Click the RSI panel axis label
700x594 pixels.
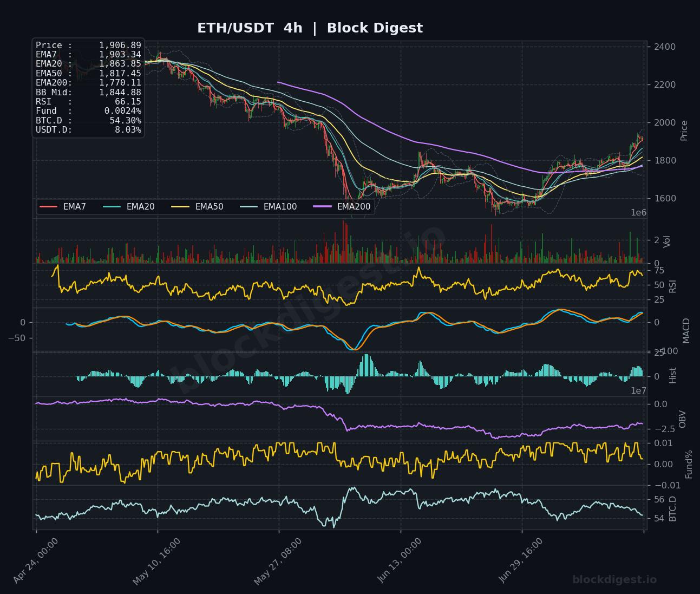672,286
